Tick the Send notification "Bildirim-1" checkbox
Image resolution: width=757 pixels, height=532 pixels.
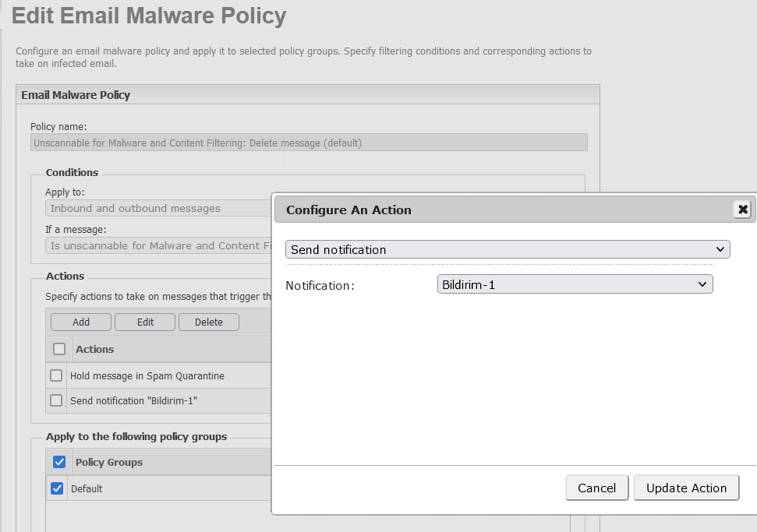[56, 400]
